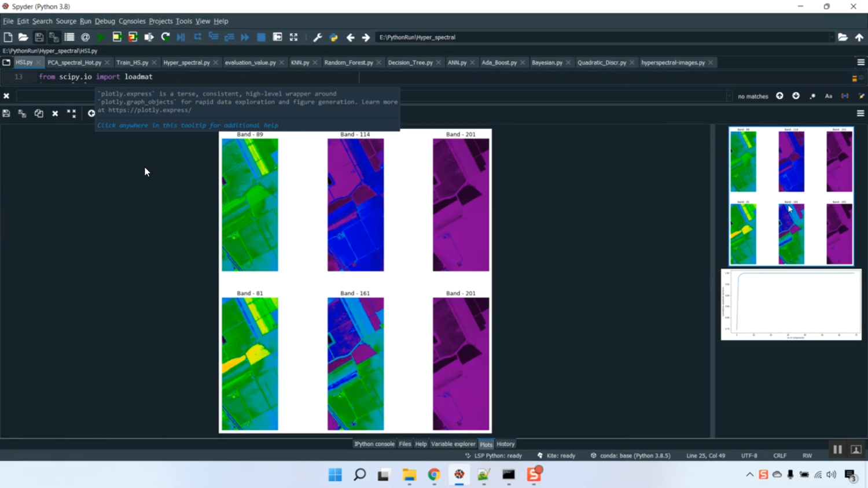Go to parent directory arrow icon
This screenshot has width=868, height=488.
[x=859, y=37]
